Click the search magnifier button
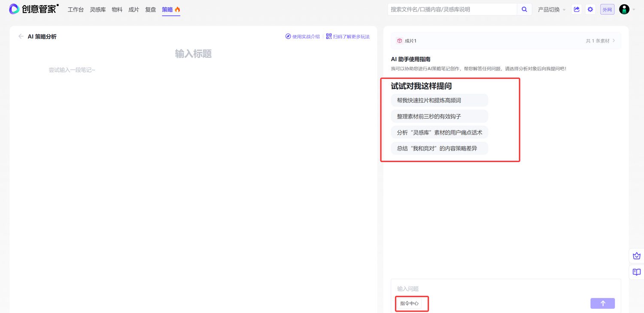Screen dimensions: 644x313 (524, 9)
